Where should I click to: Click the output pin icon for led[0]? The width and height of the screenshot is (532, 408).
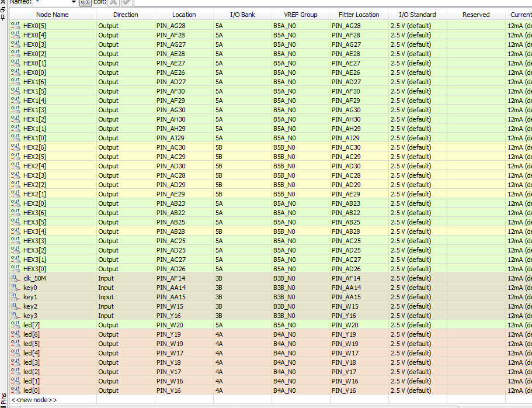pyautogui.click(x=15, y=390)
